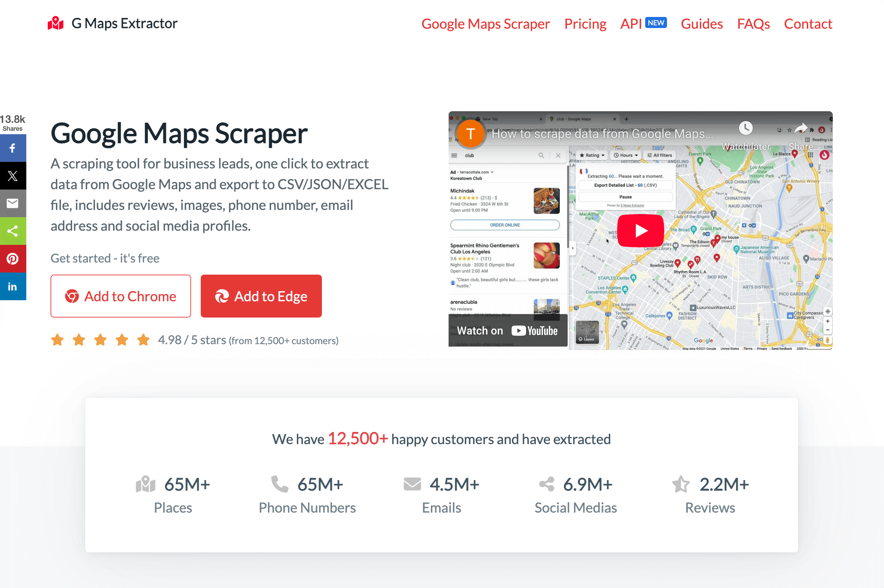Click the 'Phone Numbers' label
Screen dimensions: 884x588
tap(307, 508)
